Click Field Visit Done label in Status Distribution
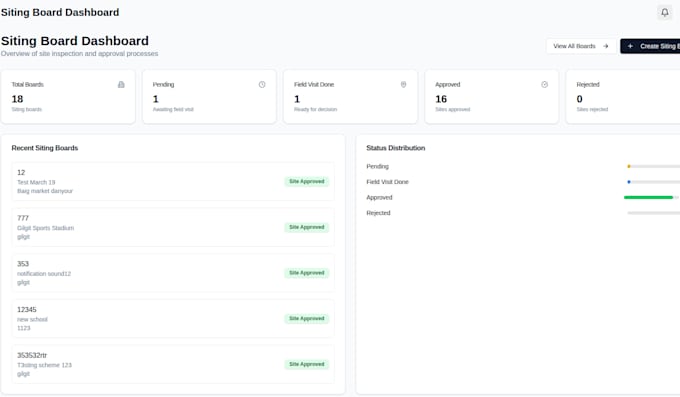 [387, 182]
